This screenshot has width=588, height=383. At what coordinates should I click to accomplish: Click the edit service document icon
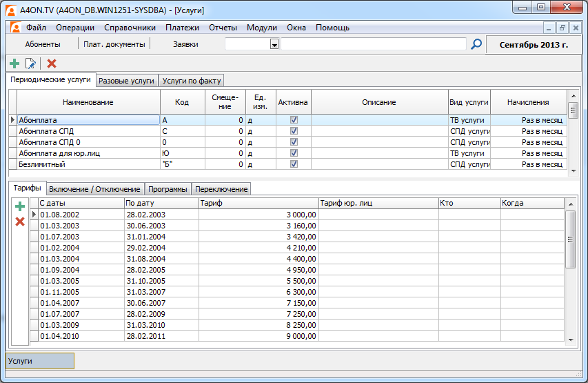[30, 63]
